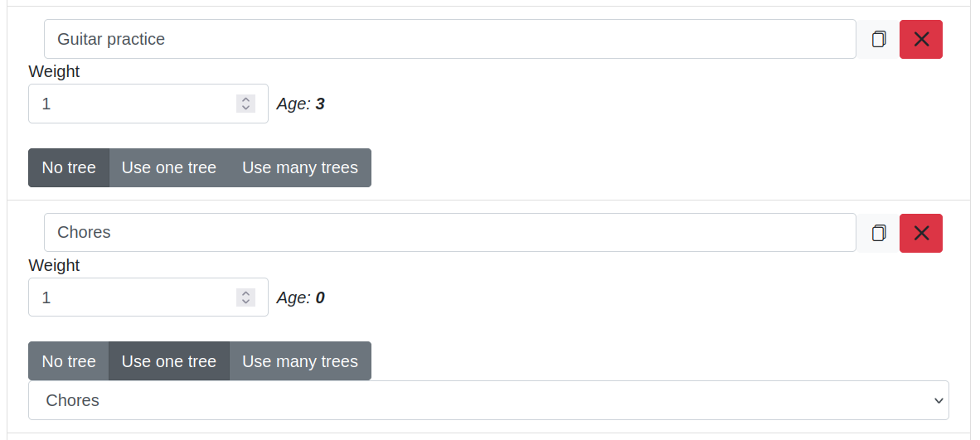Duplicate the Chores entry

(x=878, y=233)
